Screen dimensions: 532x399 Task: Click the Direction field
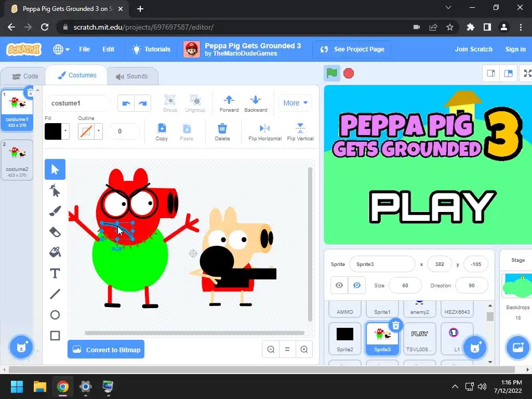[x=472, y=285]
